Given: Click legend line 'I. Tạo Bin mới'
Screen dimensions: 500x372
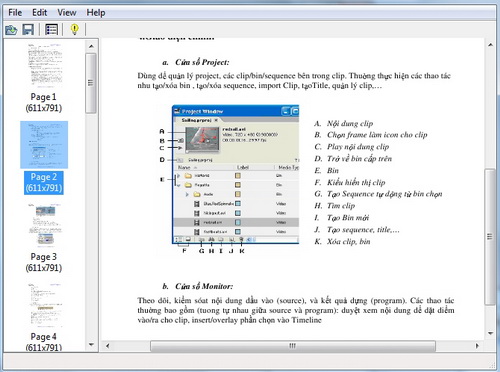Looking at the screenshot, I should [x=342, y=218].
